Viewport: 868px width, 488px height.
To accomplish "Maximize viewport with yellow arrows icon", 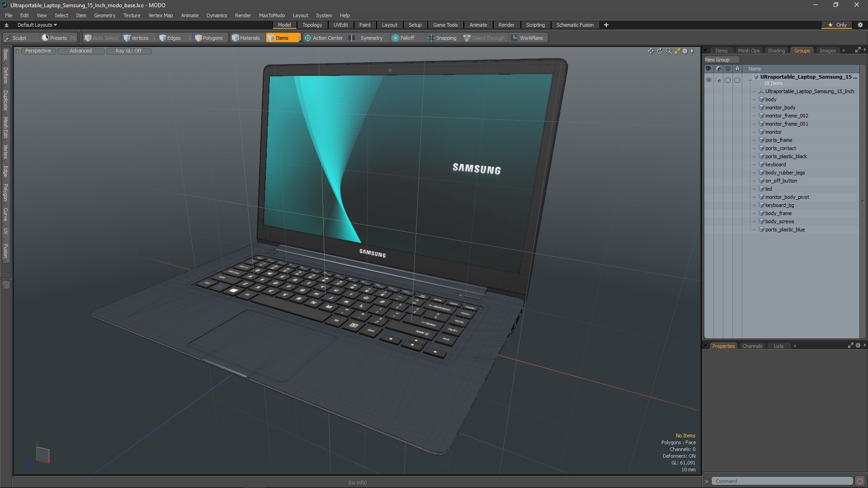I will 677,51.
